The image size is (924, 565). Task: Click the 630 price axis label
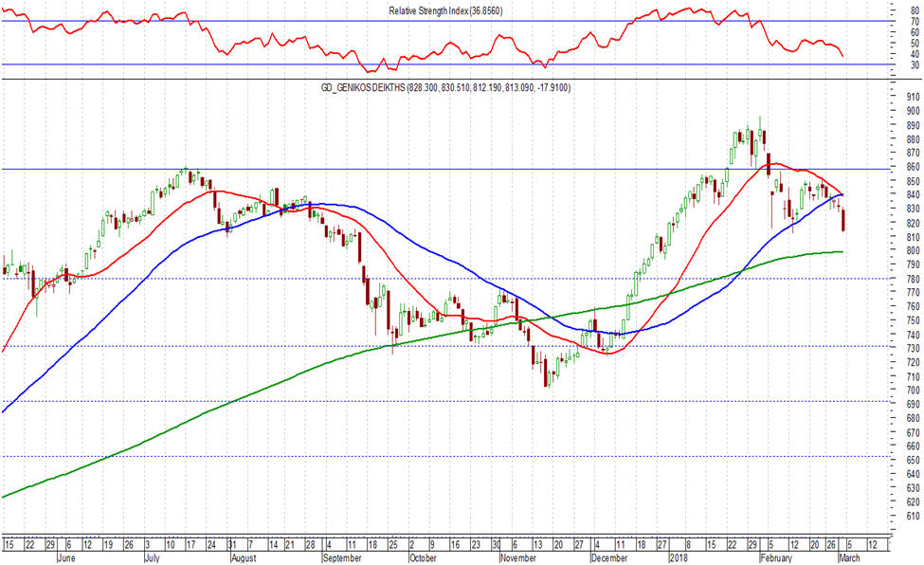tap(913, 488)
